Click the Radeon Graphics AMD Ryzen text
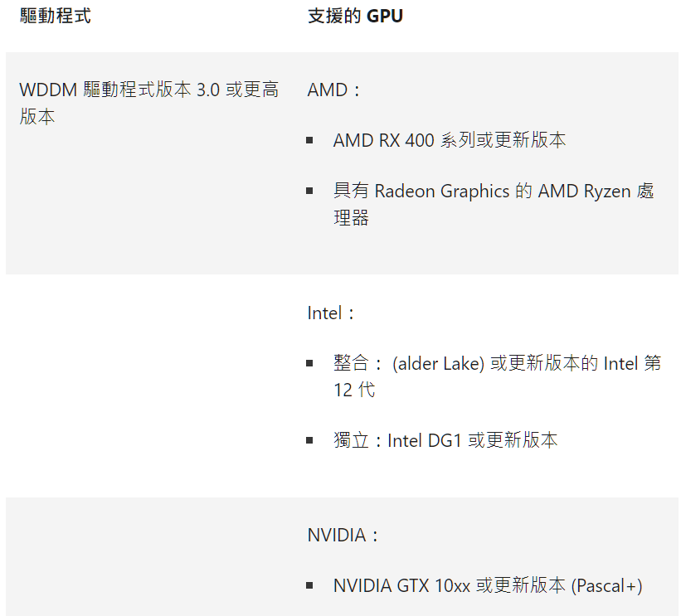Image resolution: width=681 pixels, height=616 pixels. (x=494, y=191)
